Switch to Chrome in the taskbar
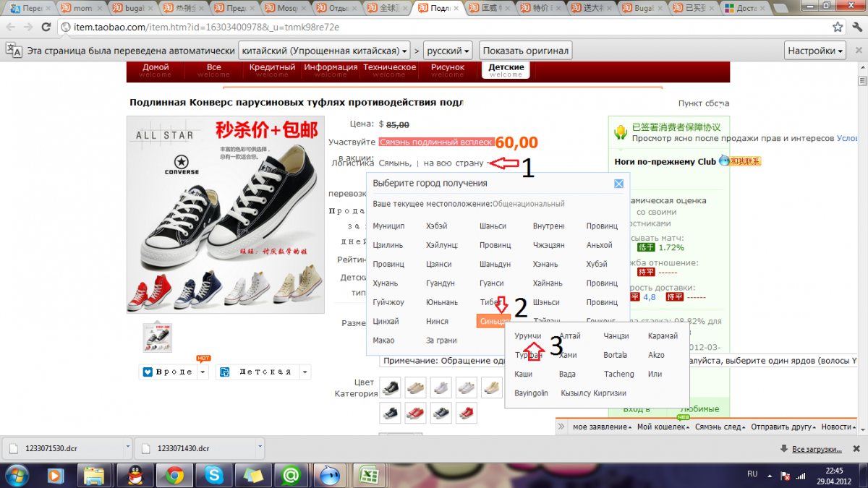 click(174, 475)
